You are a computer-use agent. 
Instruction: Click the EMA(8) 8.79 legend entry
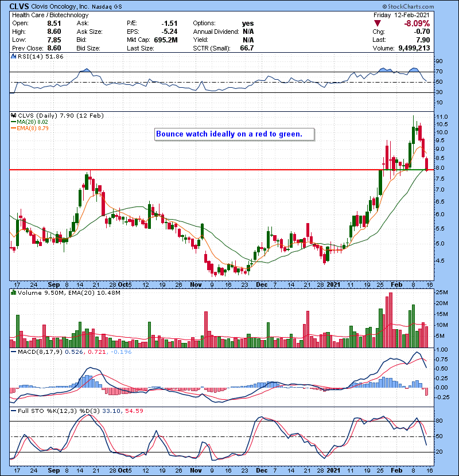(33, 128)
